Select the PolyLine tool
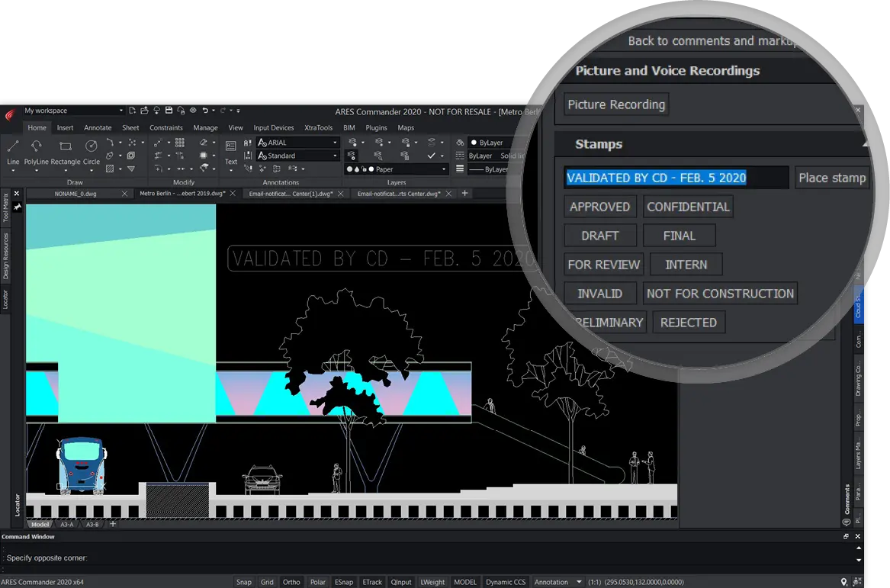The width and height of the screenshot is (890, 588). coord(37,152)
